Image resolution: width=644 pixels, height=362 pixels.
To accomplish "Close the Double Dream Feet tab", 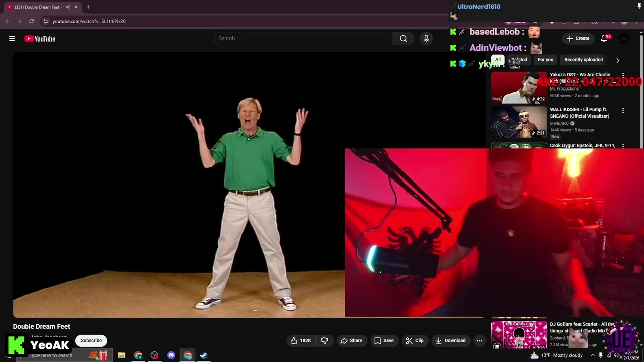I will [x=76, y=7].
